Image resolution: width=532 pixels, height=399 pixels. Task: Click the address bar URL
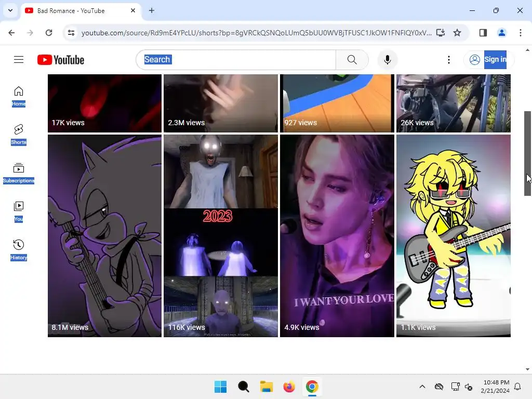(256, 33)
